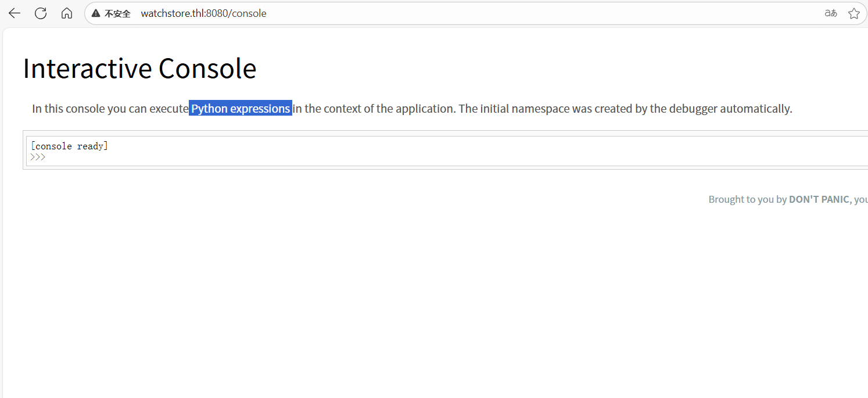Click the bold DON'T PANIC text

point(820,199)
